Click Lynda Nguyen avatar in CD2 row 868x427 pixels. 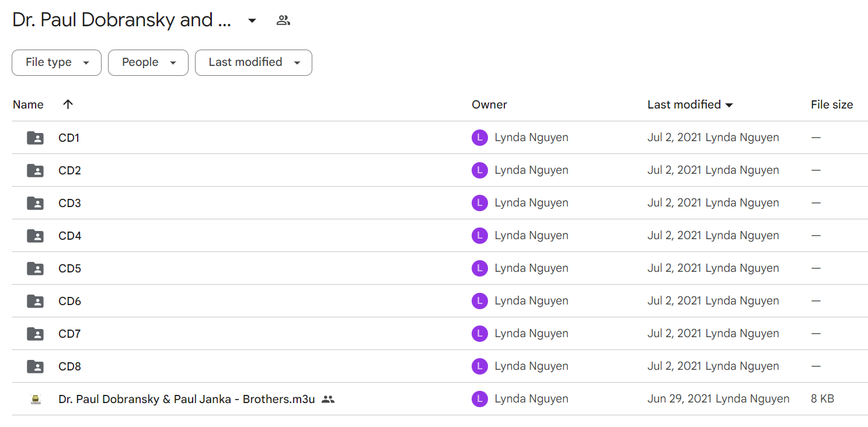(480, 170)
